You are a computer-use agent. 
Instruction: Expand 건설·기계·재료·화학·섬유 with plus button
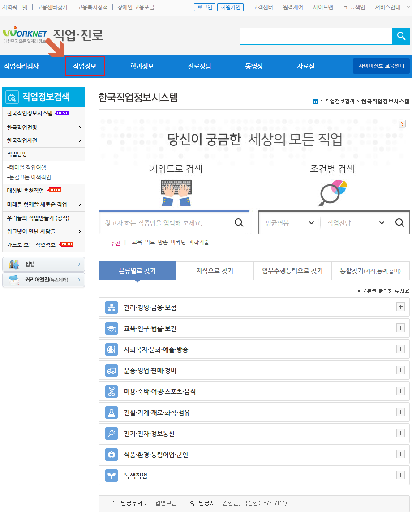point(400,412)
